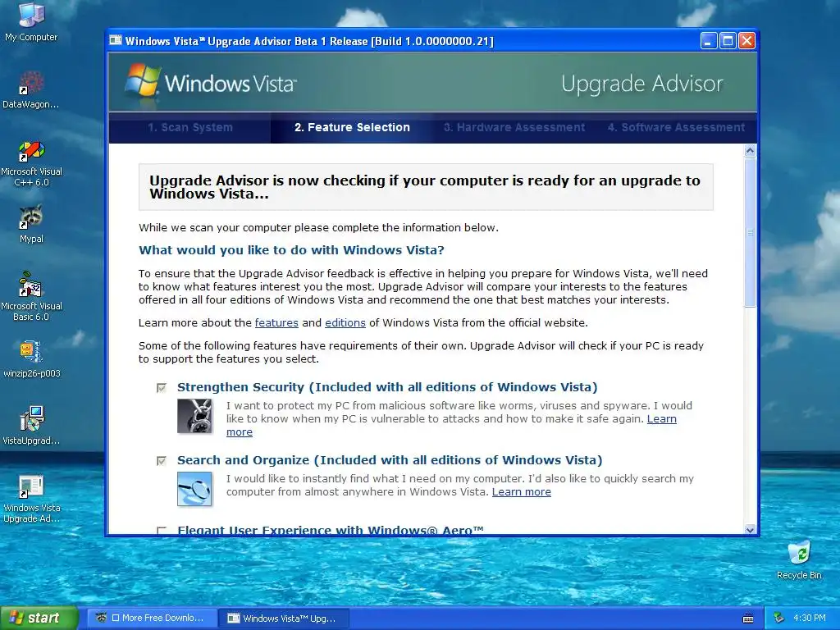840x630 pixels.
Task: Open Learn more link under Strengthen Security
Action: (x=662, y=419)
